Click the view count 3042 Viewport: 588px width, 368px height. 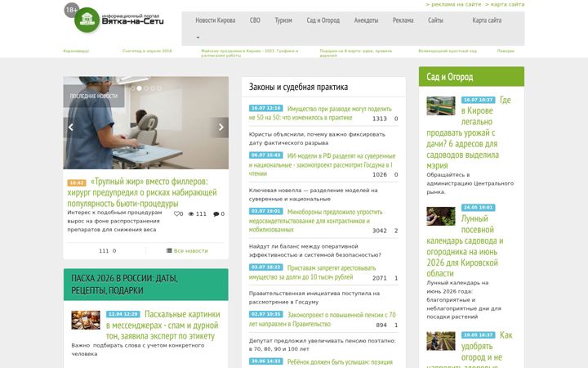tap(380, 231)
